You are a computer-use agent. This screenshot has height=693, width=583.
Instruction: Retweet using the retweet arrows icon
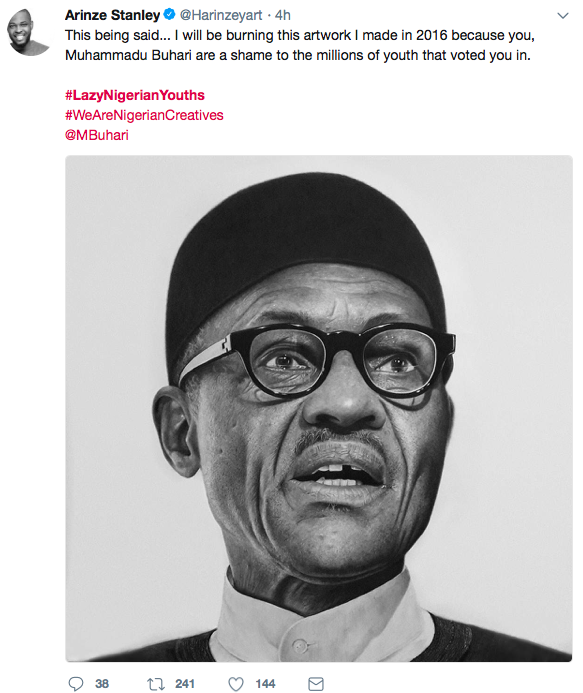(x=156, y=684)
